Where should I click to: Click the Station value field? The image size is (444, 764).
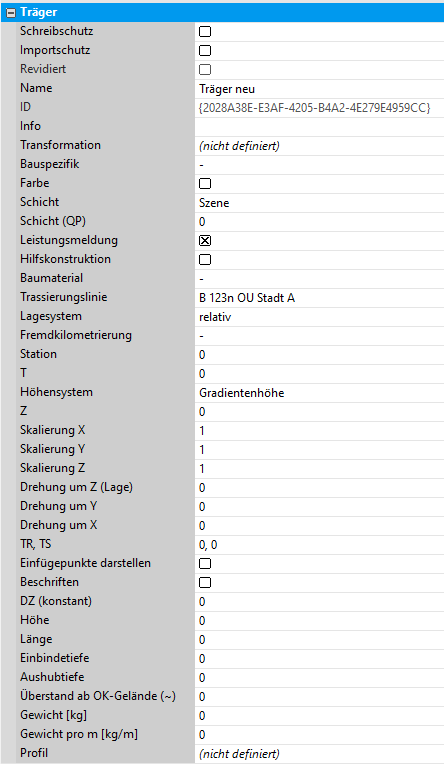(x=319, y=355)
